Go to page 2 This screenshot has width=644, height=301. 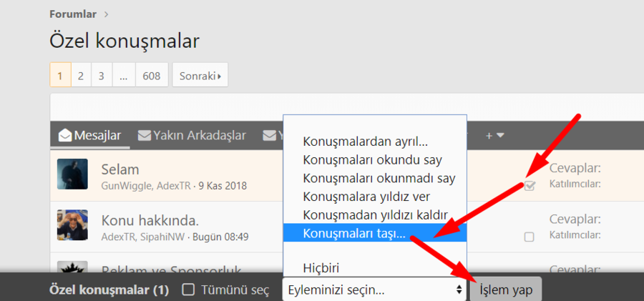81,75
